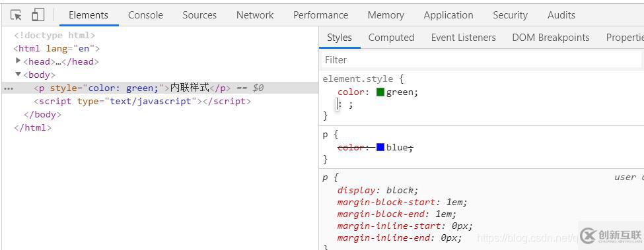Screen dimensions: 644x250
Task: Open the blue color swatch picker
Action: [x=380, y=146]
